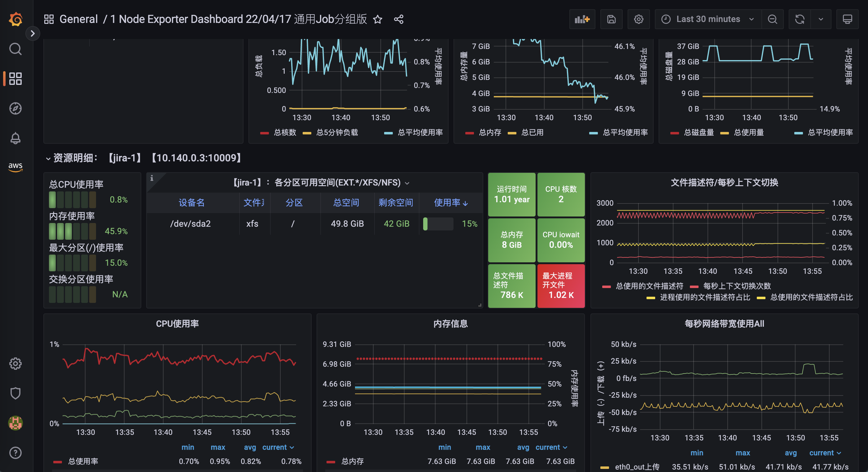
Task: Open Configuration gear in sidebar
Action: [15, 364]
